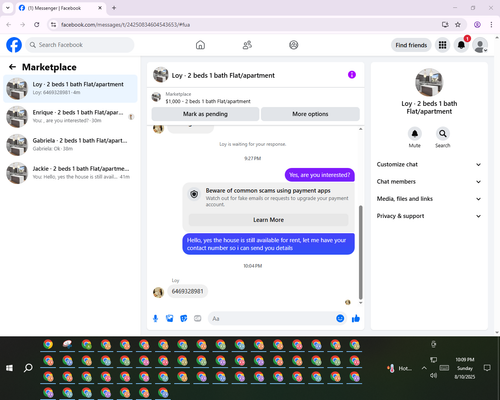
Task: Expand Customize chat section
Action: pyautogui.click(x=429, y=164)
